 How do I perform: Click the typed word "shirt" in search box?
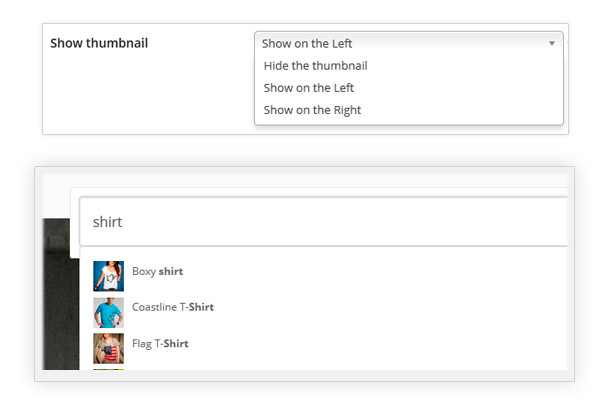tap(107, 222)
